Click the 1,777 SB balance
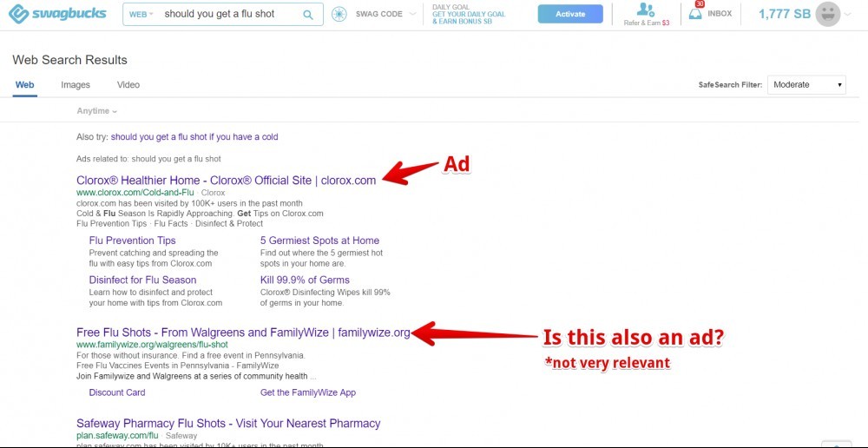 point(784,15)
